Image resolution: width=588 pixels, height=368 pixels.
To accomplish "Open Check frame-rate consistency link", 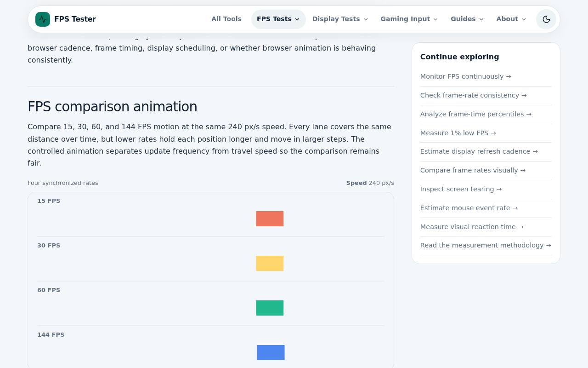I will tap(473, 95).
